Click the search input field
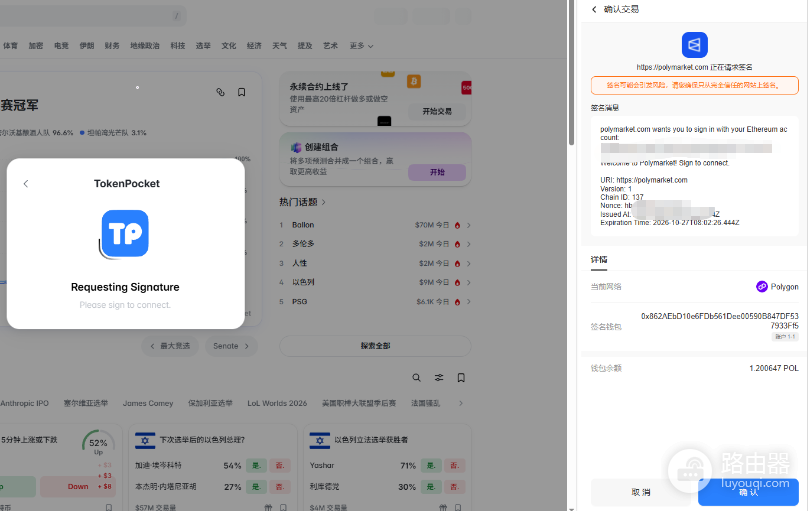Viewport: 808px width, 511px height. coord(93,16)
